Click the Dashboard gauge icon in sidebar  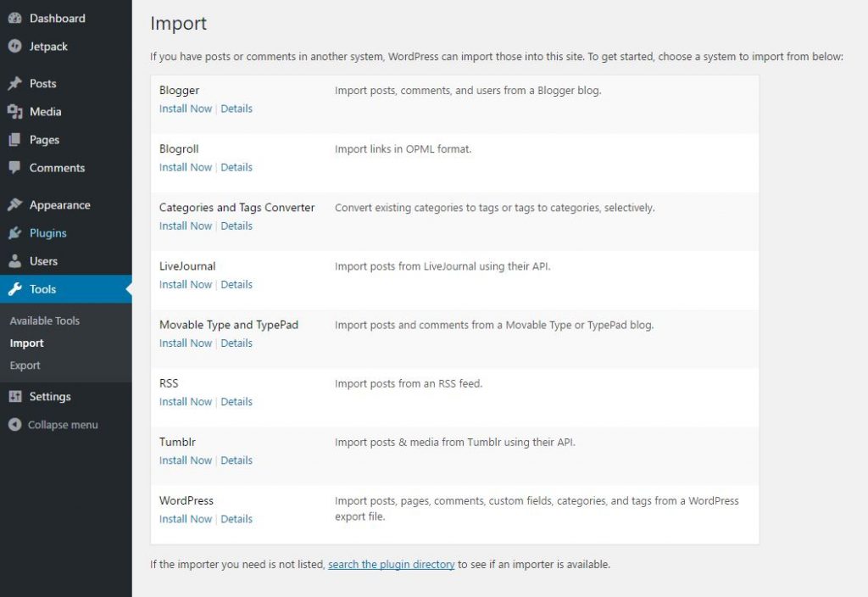[x=14, y=18]
